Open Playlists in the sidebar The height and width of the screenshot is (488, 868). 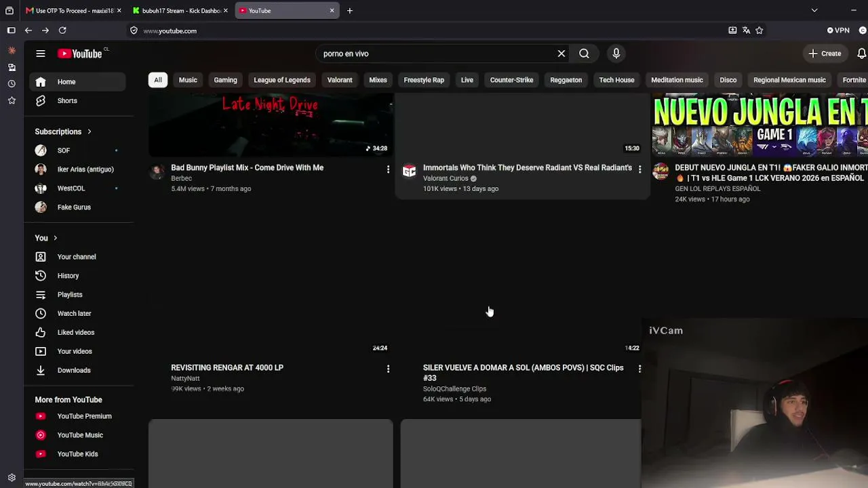[79, 295]
